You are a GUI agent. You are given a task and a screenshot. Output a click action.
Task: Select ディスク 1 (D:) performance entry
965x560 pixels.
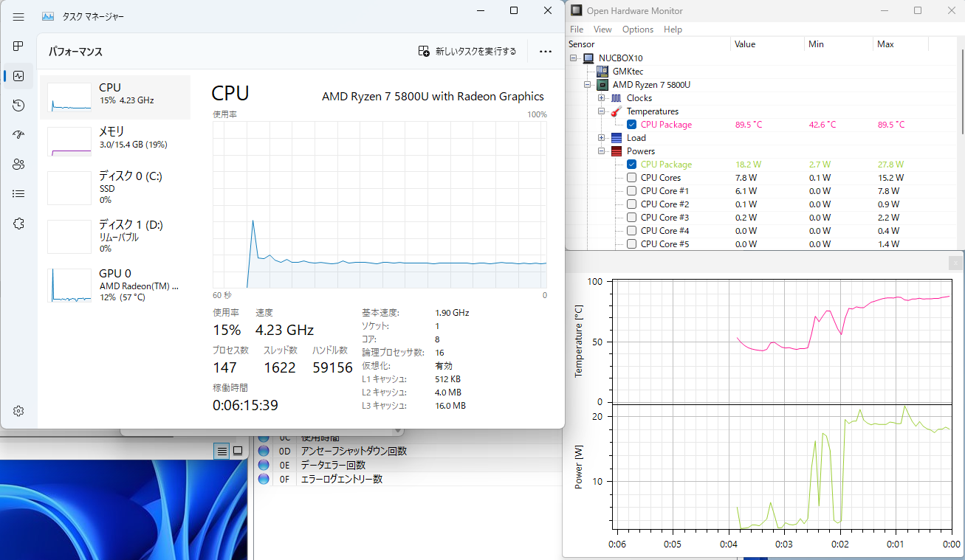(115, 236)
